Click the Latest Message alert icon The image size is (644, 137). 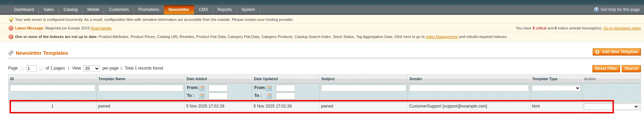[x=11, y=28]
